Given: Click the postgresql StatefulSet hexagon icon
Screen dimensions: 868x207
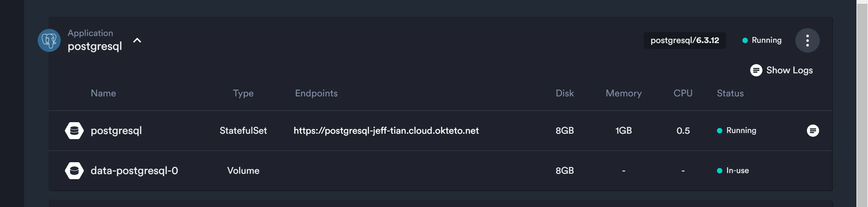Looking at the screenshot, I should [x=74, y=131].
